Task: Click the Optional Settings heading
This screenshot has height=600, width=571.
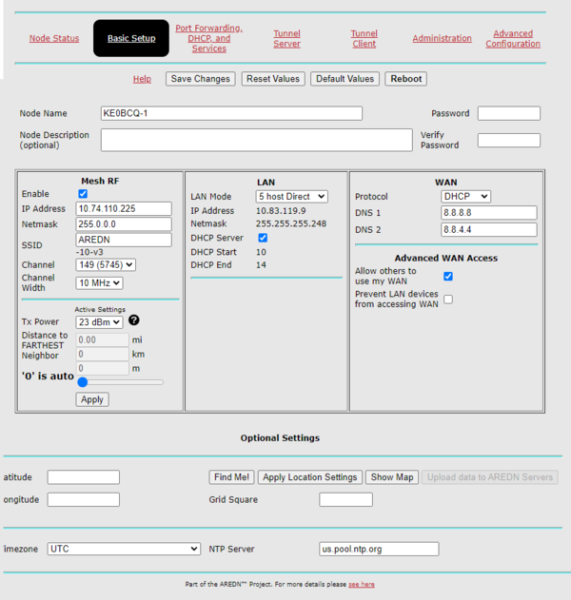Action: 280,438
